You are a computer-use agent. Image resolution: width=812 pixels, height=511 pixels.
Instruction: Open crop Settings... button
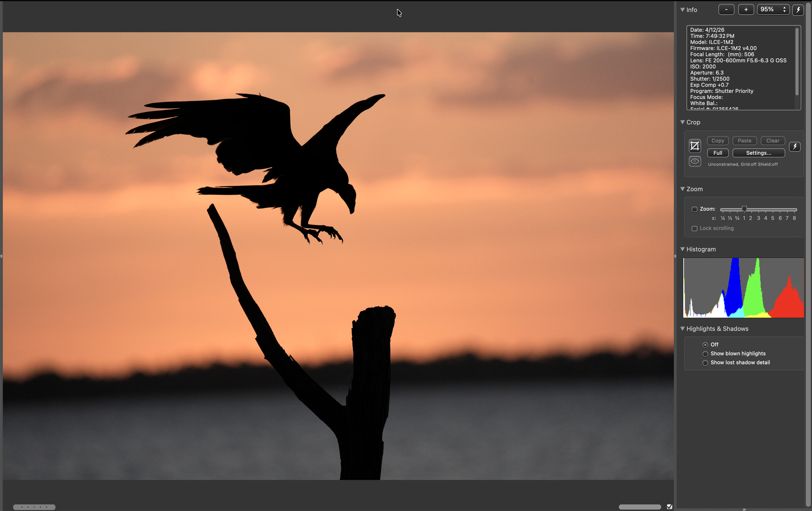[758, 153]
